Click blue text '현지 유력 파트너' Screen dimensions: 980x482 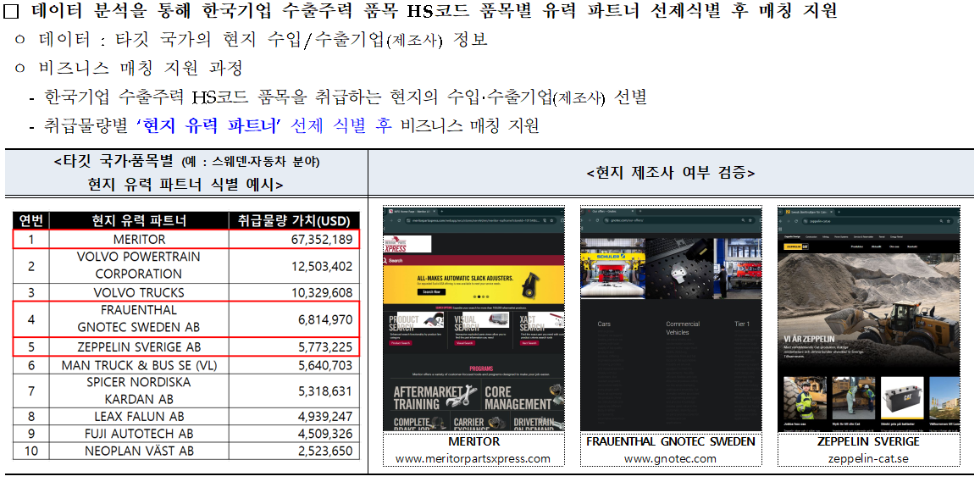click(210, 126)
